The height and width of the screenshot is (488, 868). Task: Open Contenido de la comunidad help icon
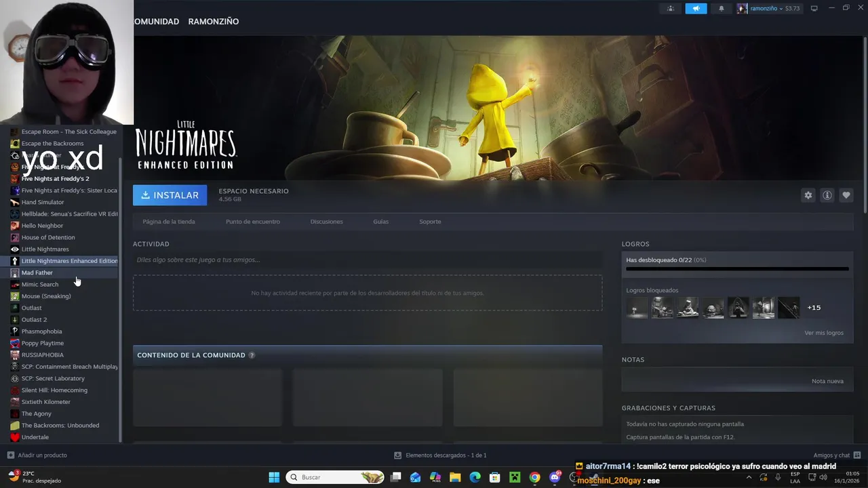click(x=252, y=355)
